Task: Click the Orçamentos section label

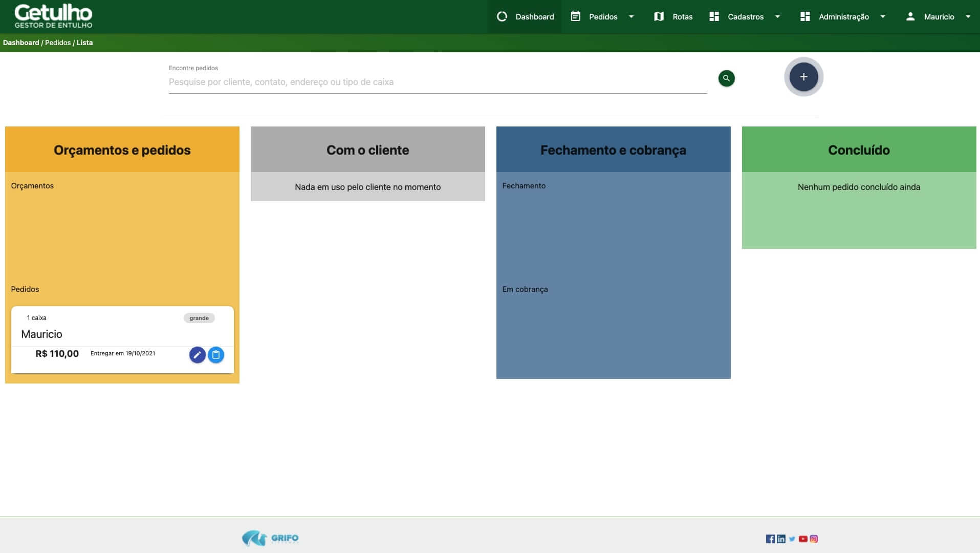Action: click(x=32, y=186)
